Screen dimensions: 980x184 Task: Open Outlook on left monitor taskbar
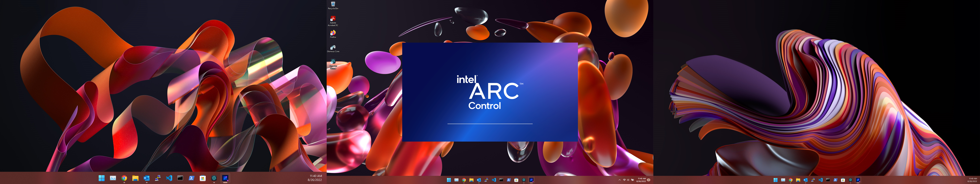point(146,178)
